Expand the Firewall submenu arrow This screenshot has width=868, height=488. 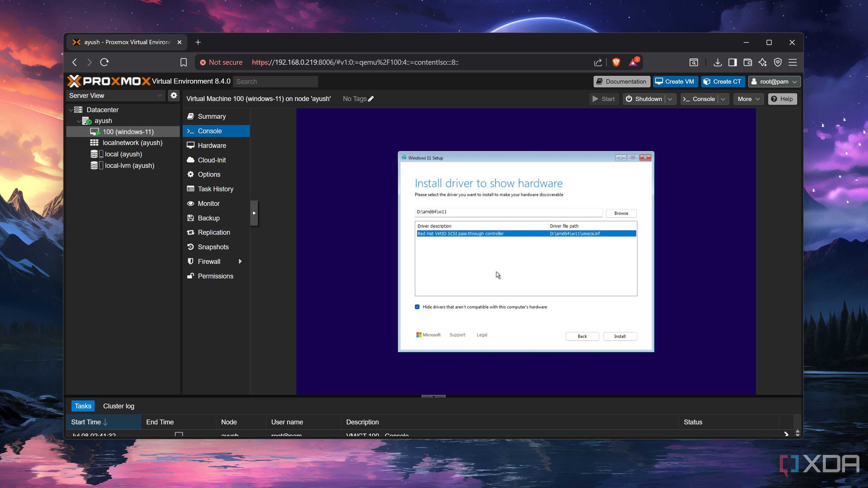click(x=240, y=261)
